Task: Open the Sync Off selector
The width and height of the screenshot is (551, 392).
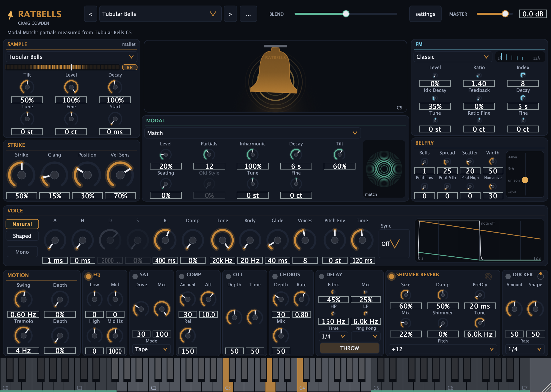Action: 394,244
